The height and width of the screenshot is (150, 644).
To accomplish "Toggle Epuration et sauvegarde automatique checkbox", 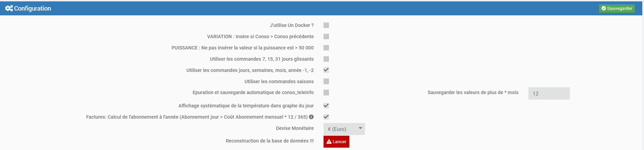I will 326,93.
